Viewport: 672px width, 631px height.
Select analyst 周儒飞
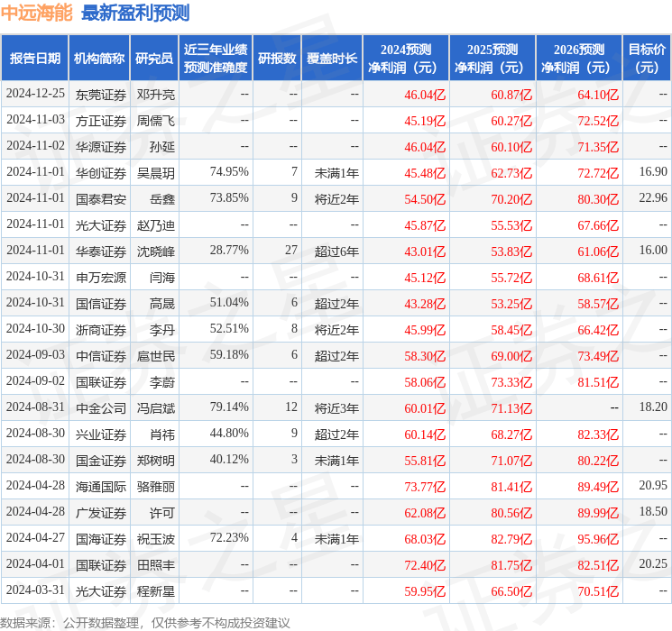coord(155,121)
